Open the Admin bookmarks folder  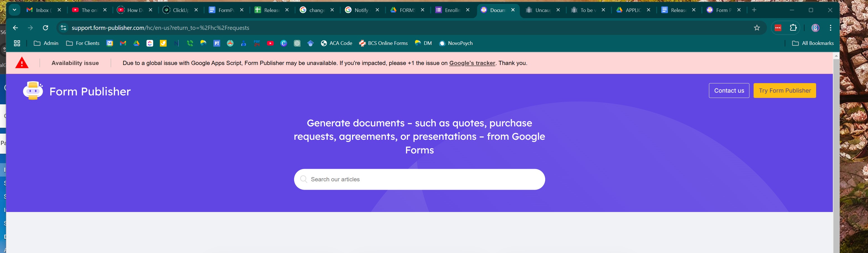point(46,44)
